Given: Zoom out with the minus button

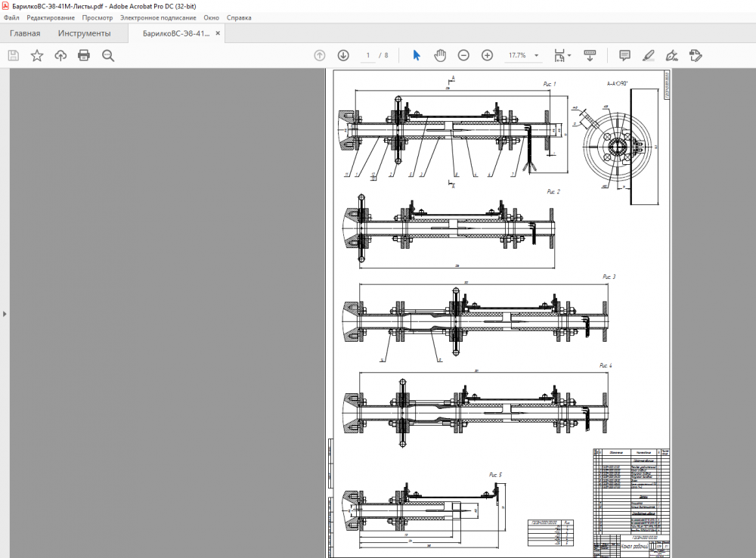Looking at the screenshot, I should click(463, 55).
